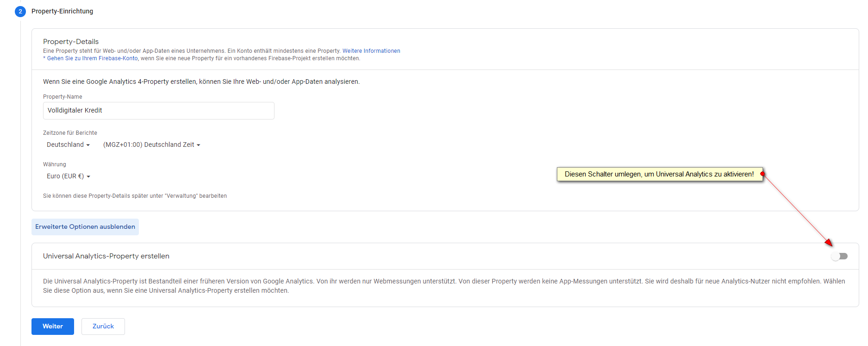This screenshot has height=346, width=868.
Task: Click the Property-Details heading
Action: 71,42
